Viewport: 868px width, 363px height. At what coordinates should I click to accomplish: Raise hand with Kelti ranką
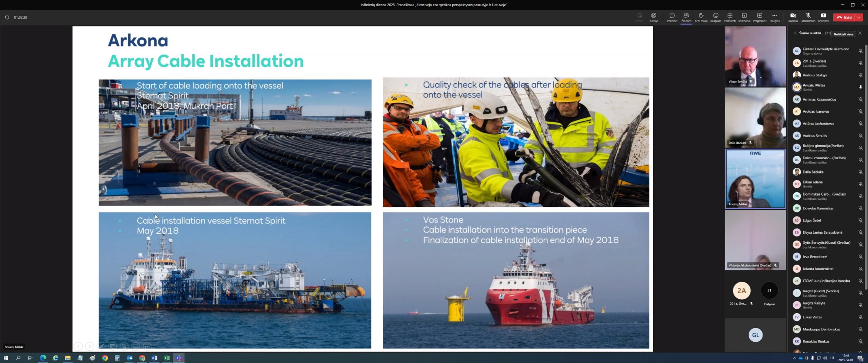(x=701, y=17)
